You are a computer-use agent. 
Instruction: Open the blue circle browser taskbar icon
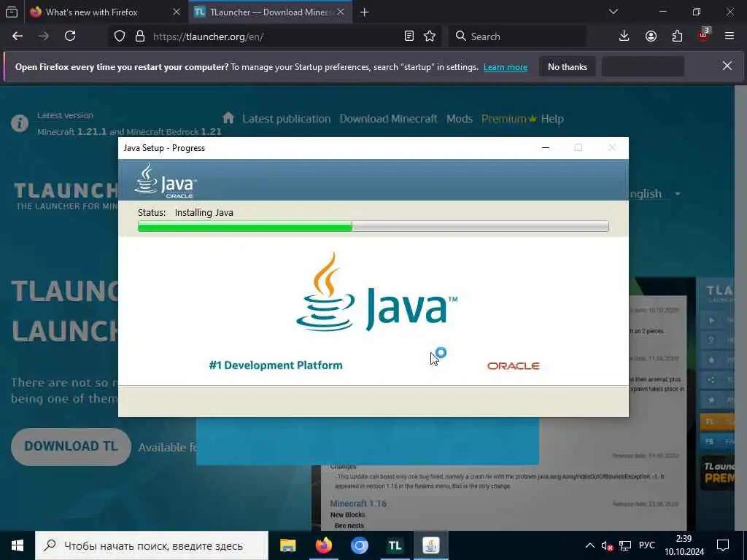360,545
